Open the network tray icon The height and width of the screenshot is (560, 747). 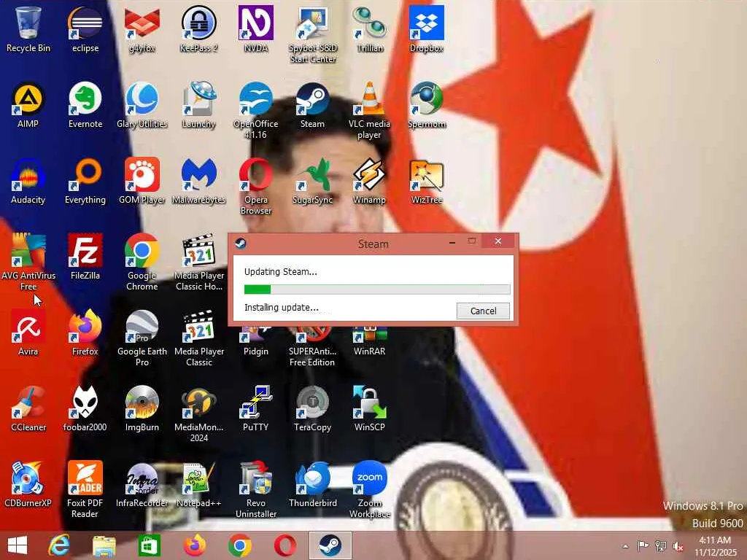[x=660, y=545]
